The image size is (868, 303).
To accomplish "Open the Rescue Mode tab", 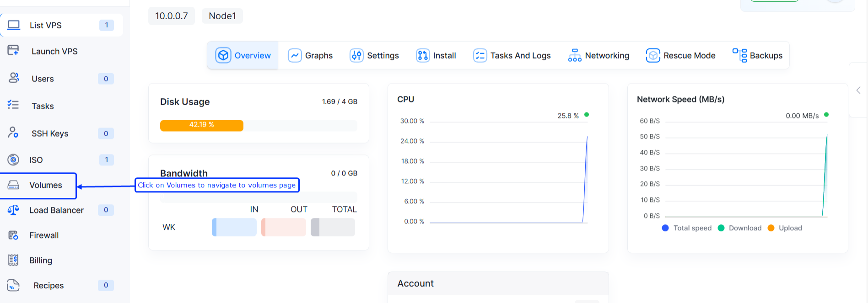I will (x=680, y=55).
